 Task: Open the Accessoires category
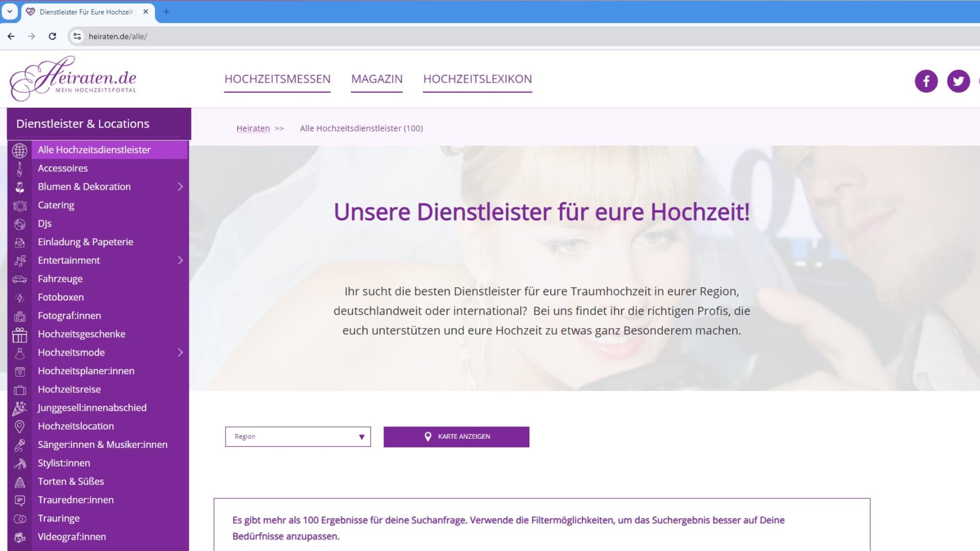tap(62, 168)
